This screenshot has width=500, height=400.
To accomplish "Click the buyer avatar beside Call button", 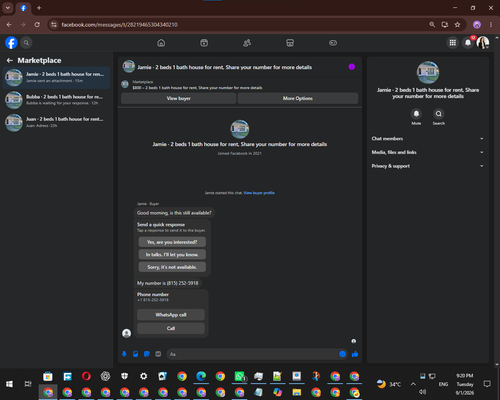I will [126, 333].
